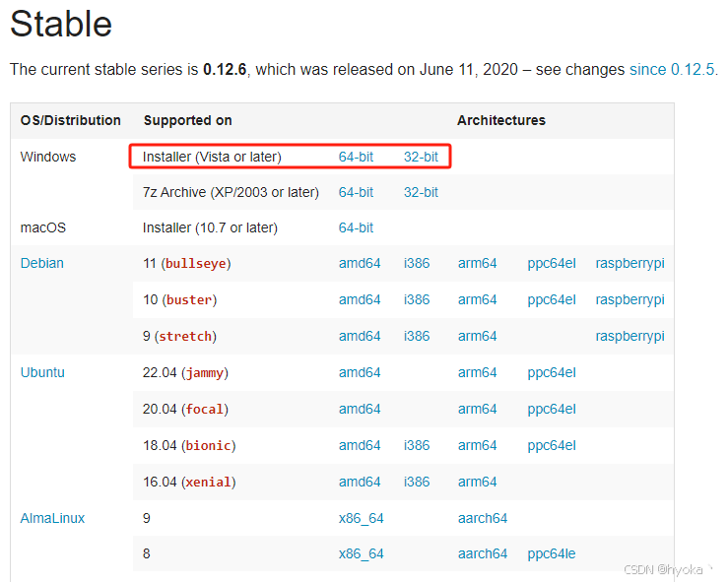728x582 pixels.
Task: Download Windows Installer 64-bit
Action: coord(356,157)
